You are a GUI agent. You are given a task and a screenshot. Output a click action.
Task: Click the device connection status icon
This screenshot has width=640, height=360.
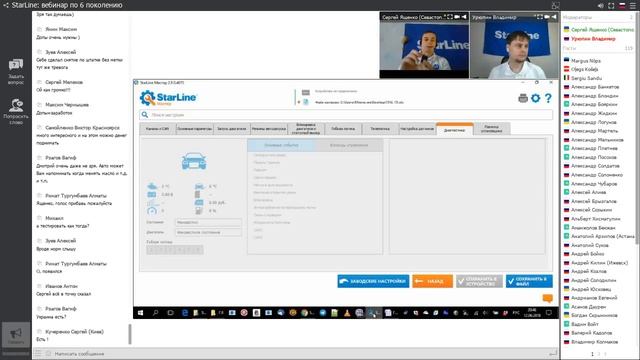[x=306, y=92]
